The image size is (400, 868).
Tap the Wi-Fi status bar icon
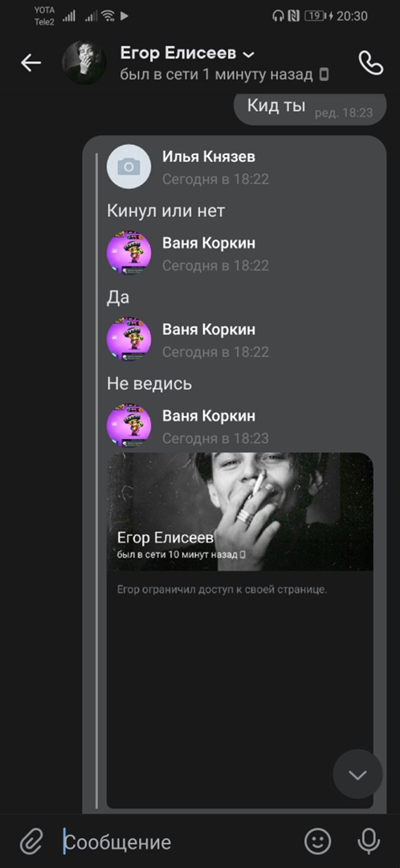tap(108, 16)
